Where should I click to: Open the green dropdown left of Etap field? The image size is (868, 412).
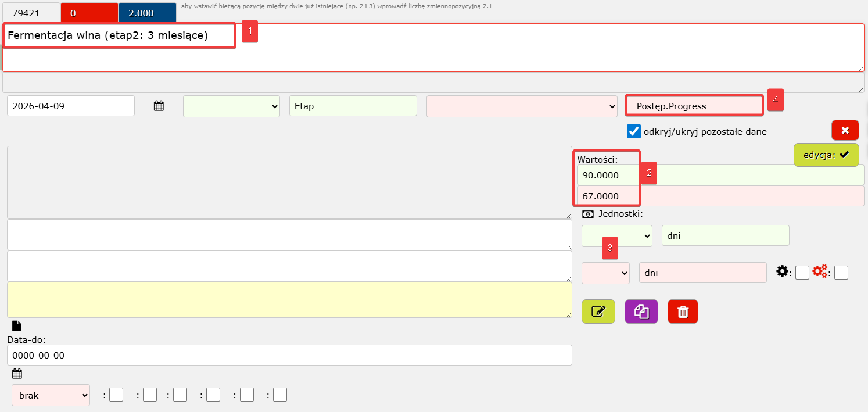coord(231,106)
